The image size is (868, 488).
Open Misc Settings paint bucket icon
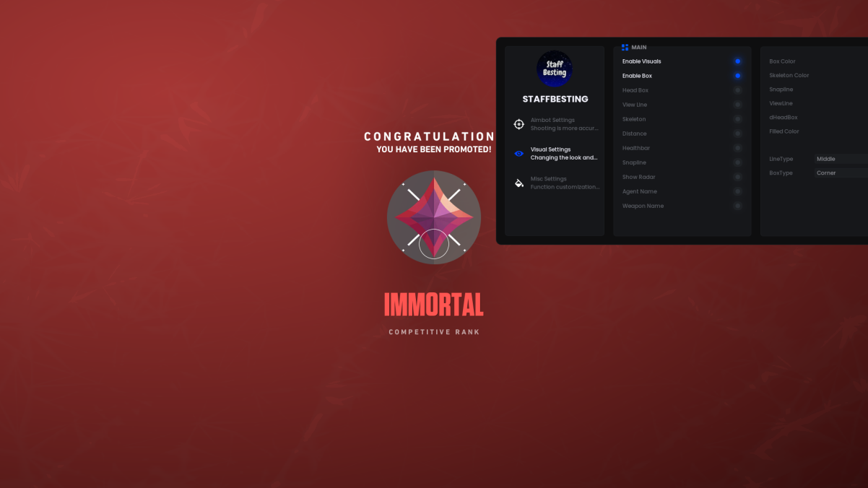click(x=518, y=183)
